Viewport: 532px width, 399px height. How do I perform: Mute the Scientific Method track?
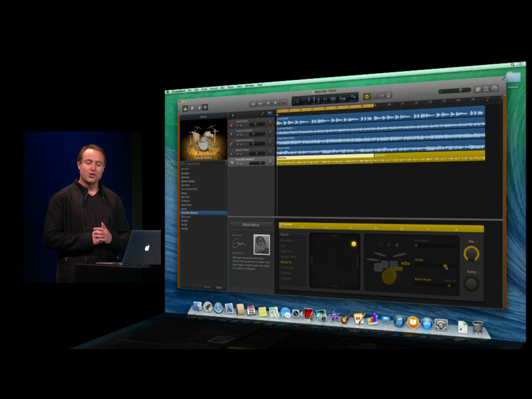coord(237,164)
